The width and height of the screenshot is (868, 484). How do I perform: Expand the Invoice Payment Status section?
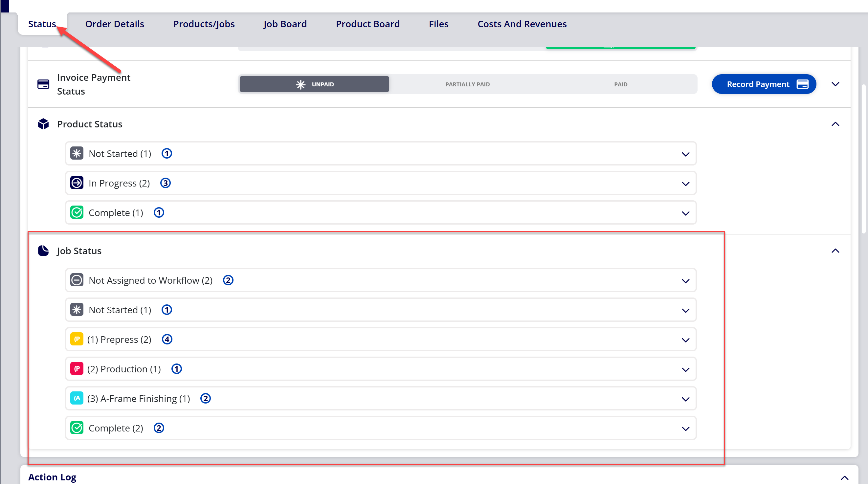[835, 84]
